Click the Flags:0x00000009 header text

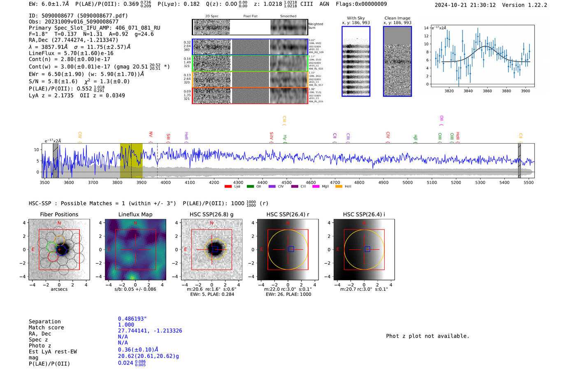coord(361,4)
